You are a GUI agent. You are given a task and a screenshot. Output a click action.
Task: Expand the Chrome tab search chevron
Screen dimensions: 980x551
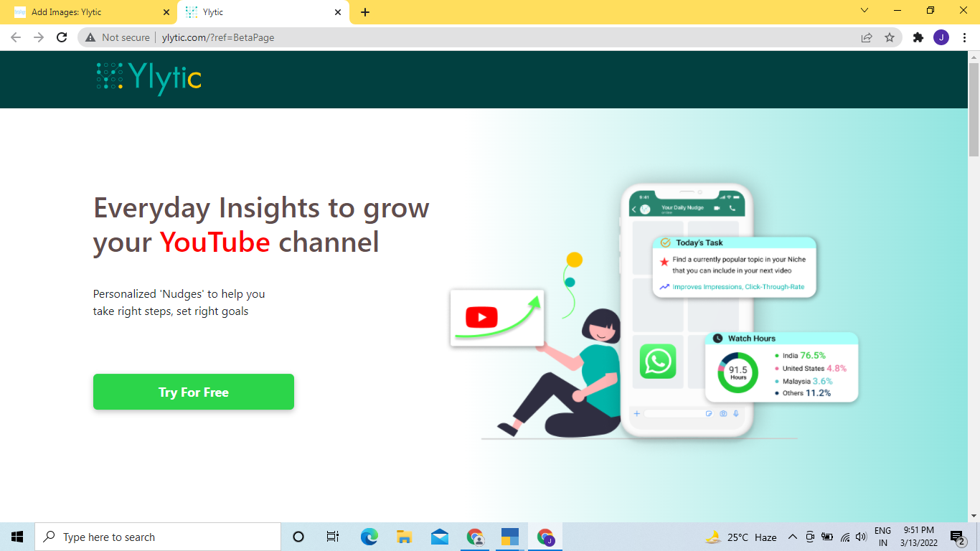pyautogui.click(x=864, y=11)
